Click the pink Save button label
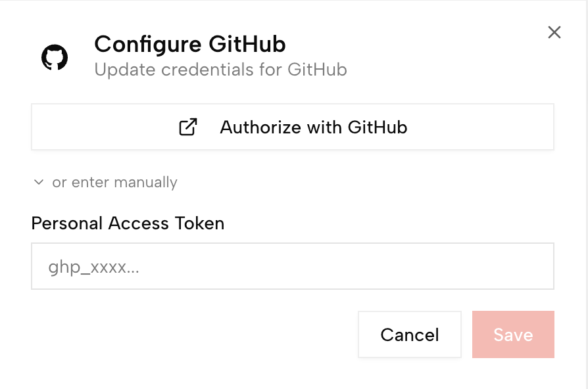588x389 pixels. (x=513, y=335)
